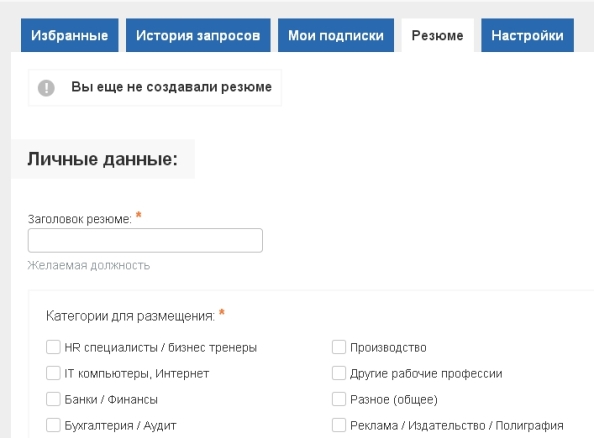Select the Бухгалтерия / Аудит checkbox
This screenshot has width=594, height=438.
pyautogui.click(x=53, y=425)
